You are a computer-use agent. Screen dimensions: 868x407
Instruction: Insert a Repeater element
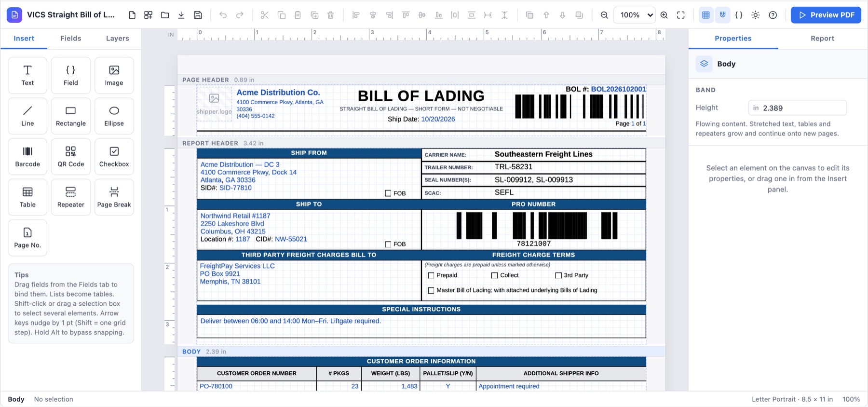pyautogui.click(x=71, y=197)
